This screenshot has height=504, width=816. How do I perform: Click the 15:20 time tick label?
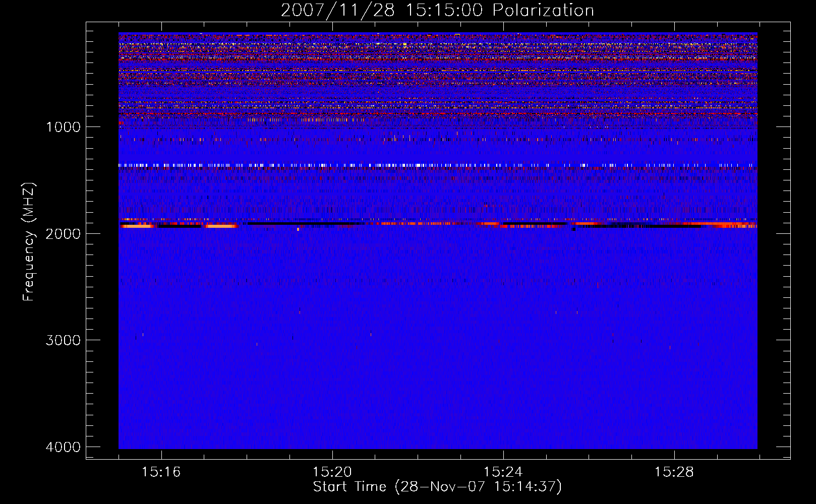point(332,472)
